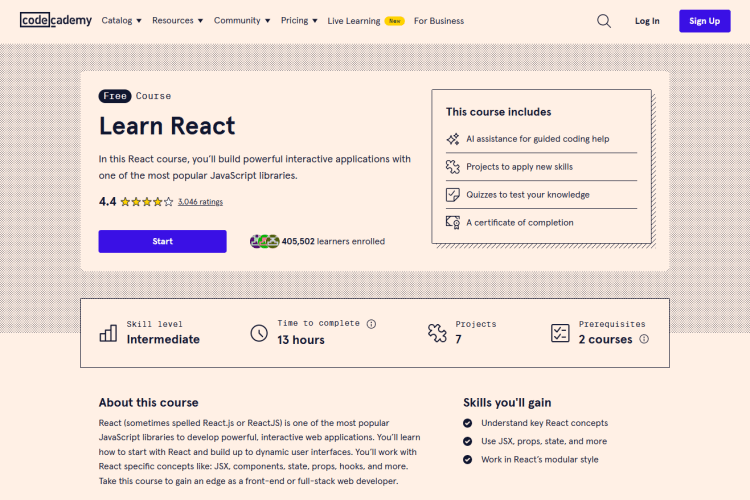The height and width of the screenshot is (500, 750).
Task: Click Projects to apply new skills text
Action: (x=519, y=167)
